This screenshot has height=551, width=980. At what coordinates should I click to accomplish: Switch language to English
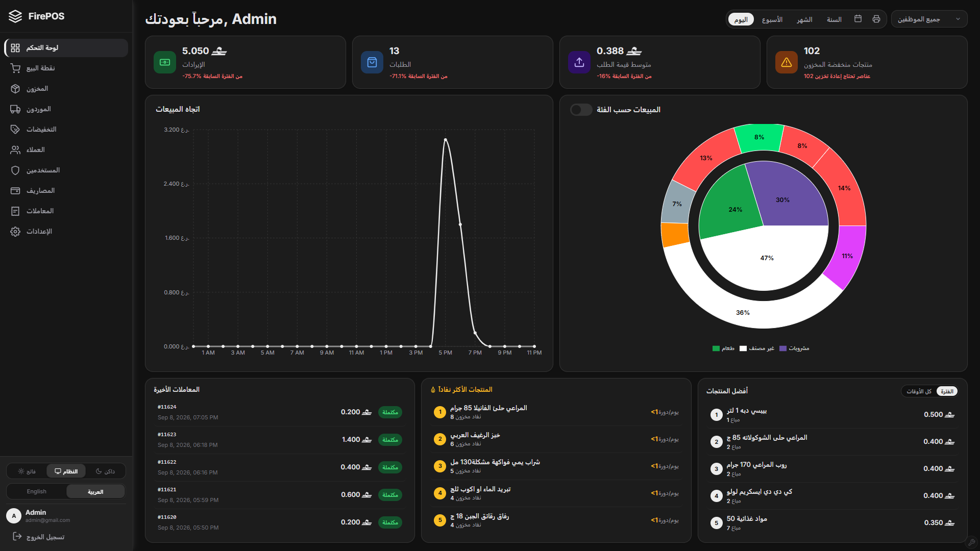pos(37,492)
